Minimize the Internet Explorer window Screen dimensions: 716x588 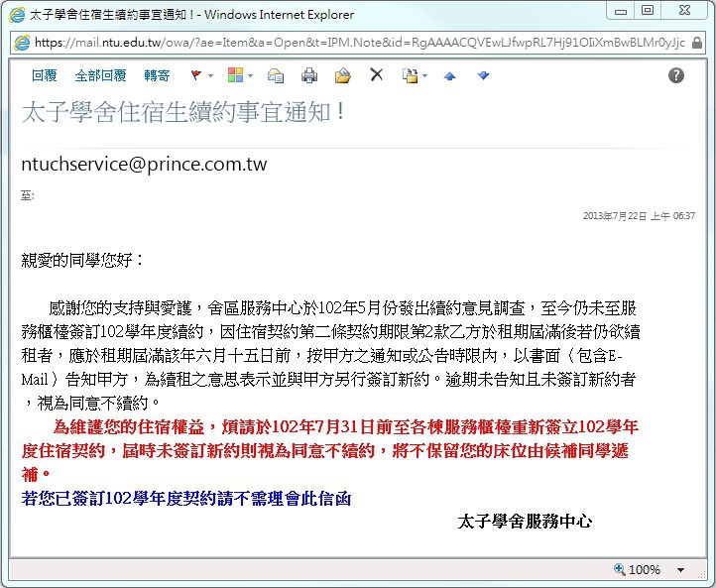tap(621, 10)
